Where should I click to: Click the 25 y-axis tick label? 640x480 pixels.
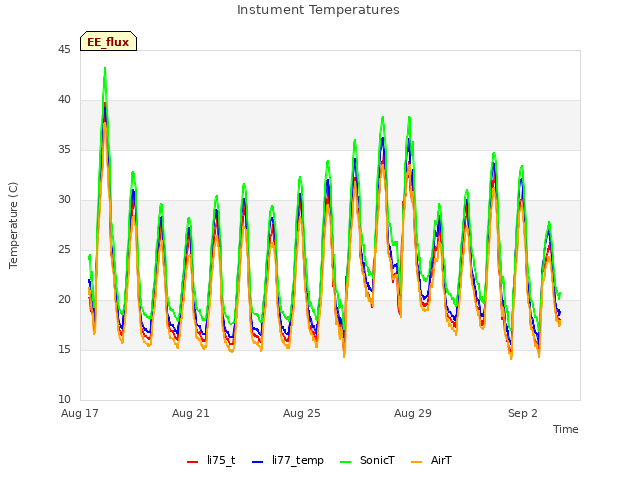pos(64,250)
